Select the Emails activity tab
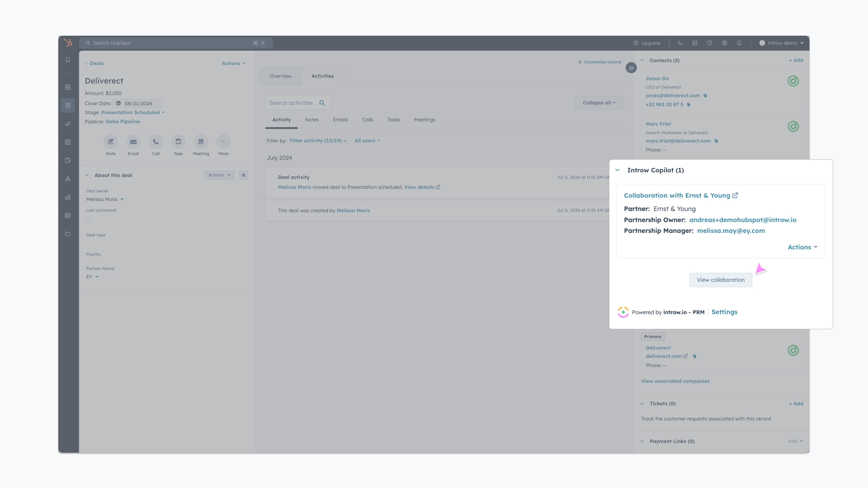 (x=340, y=120)
